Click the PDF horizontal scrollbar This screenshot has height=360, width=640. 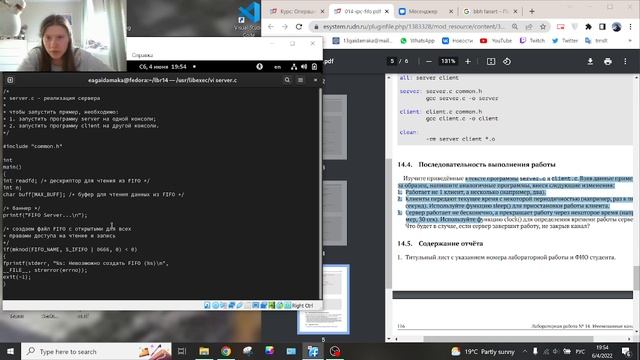(x=508, y=339)
